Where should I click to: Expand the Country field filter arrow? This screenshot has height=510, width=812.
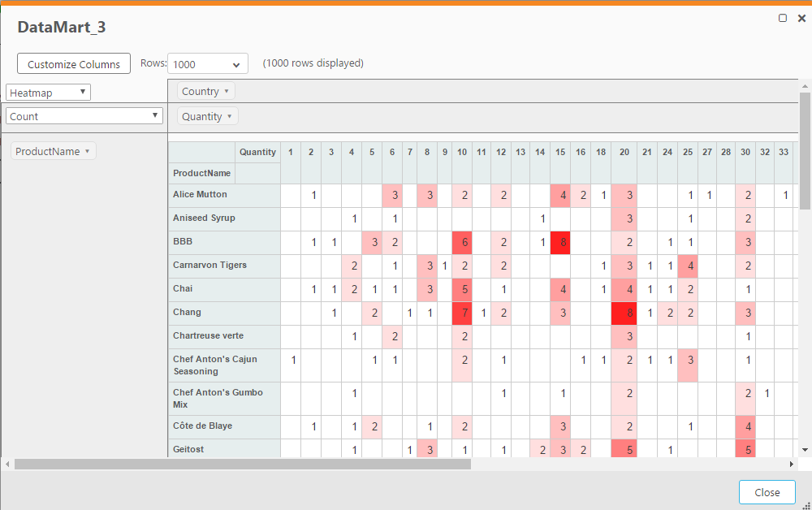[227, 91]
